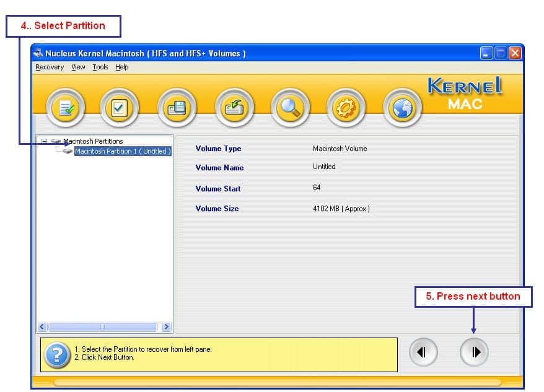Click the blue question mark help icon
Viewport: 544px width, 392px height.
57,355
